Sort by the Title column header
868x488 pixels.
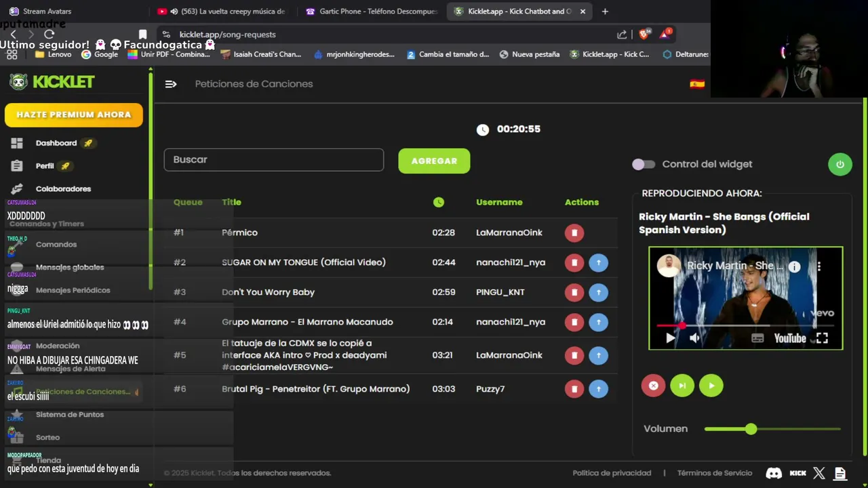231,202
